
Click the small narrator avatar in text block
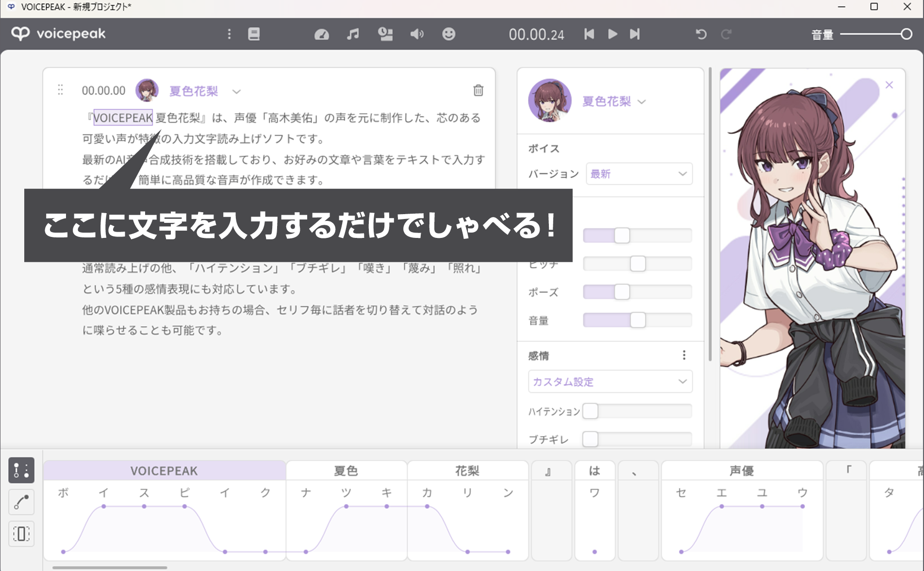(x=147, y=90)
